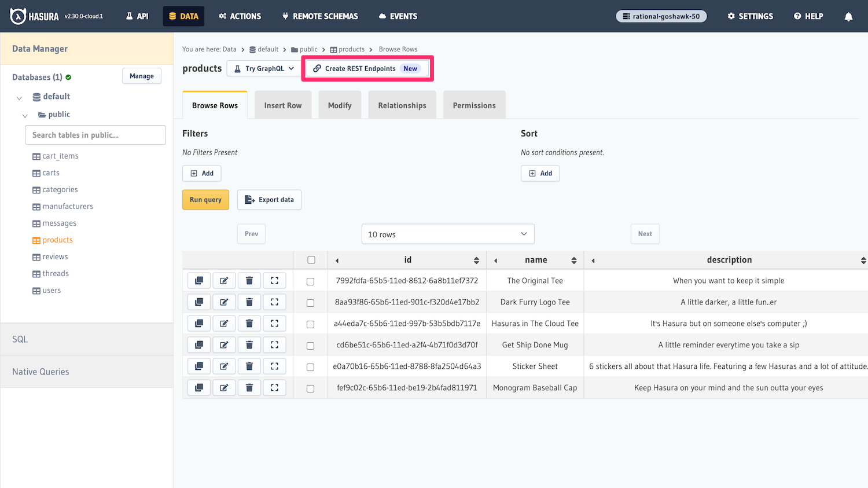
Task: Switch to the Insert Row tab
Action: coord(282,105)
